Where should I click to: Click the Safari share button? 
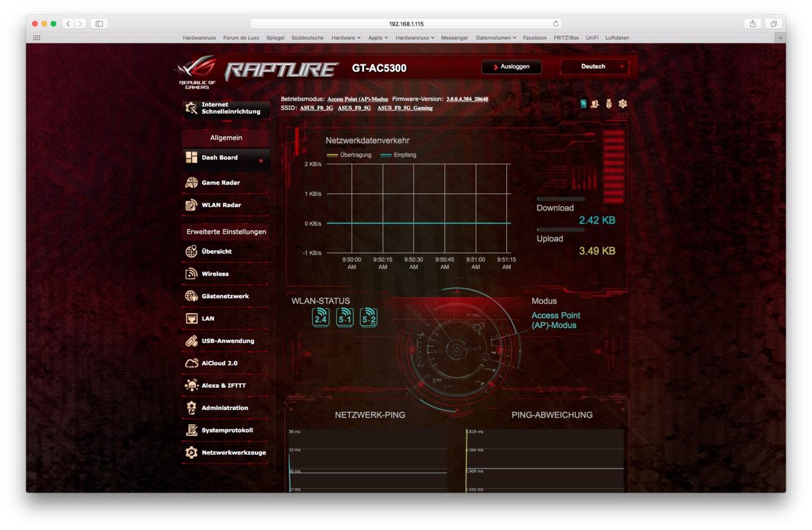[752, 23]
